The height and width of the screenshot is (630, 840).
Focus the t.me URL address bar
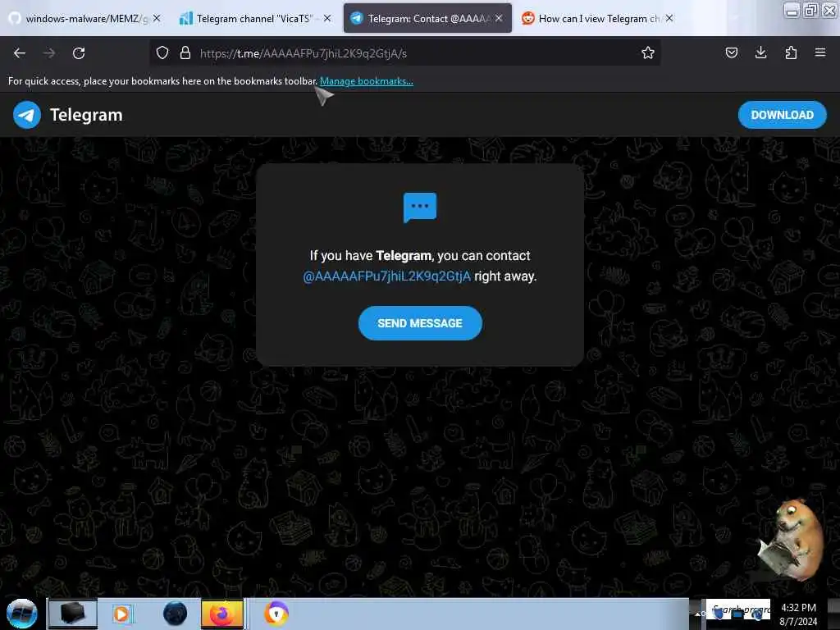coord(405,53)
